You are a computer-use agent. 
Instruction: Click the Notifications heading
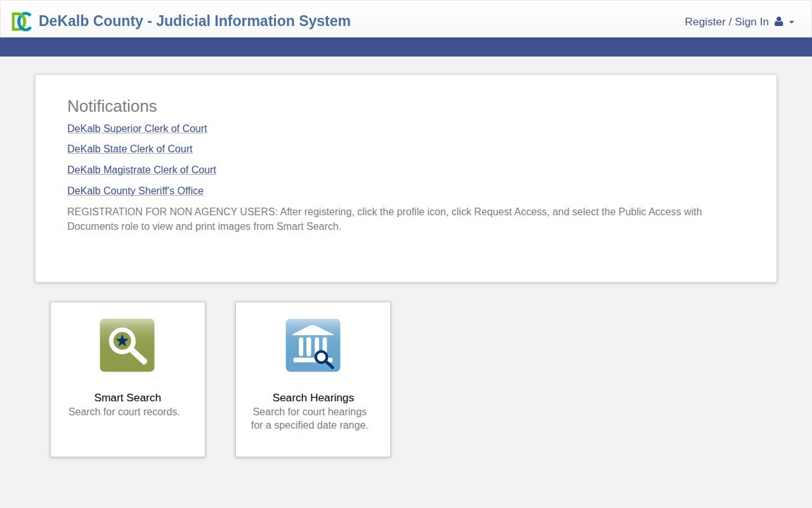click(112, 106)
